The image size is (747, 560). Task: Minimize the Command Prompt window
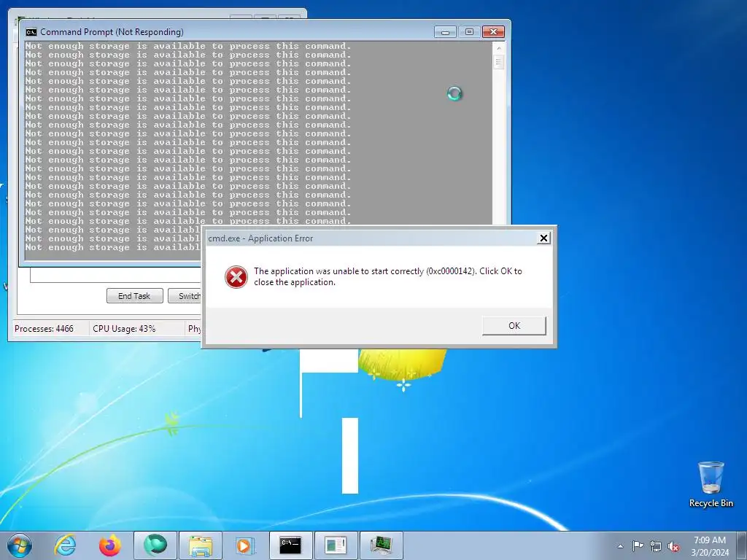pos(446,32)
